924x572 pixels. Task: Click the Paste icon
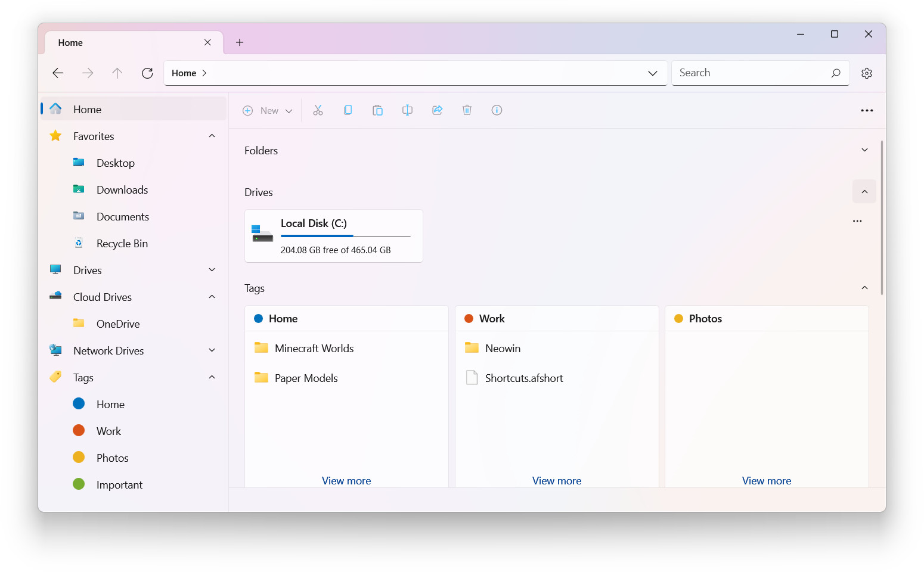click(377, 110)
